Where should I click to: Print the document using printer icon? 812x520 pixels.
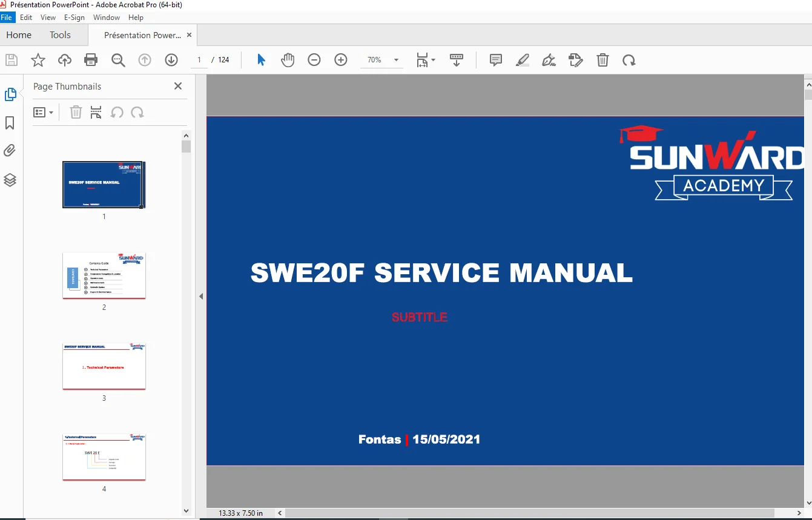91,60
